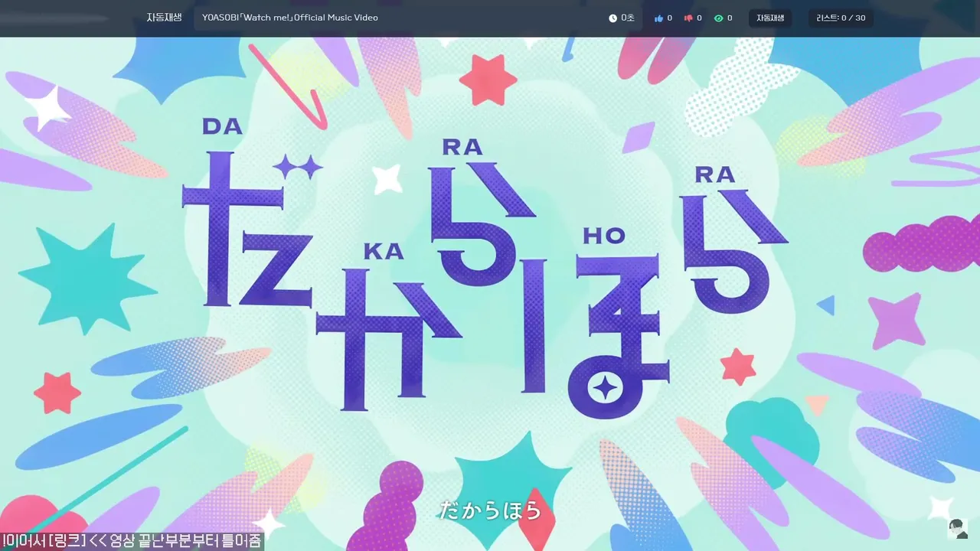Click the green eye views icon
This screenshot has width=980, height=551.
pyautogui.click(x=718, y=18)
